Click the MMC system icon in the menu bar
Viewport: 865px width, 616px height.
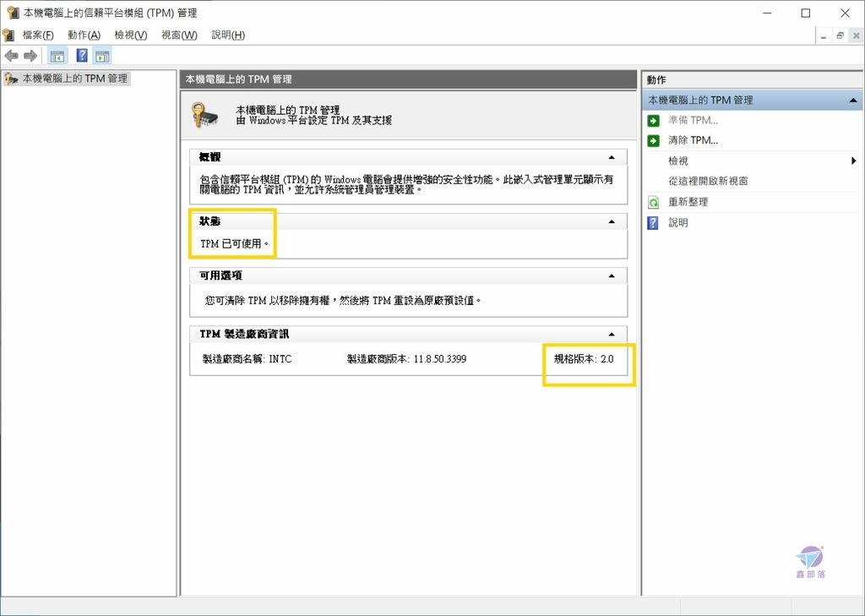click(8, 35)
